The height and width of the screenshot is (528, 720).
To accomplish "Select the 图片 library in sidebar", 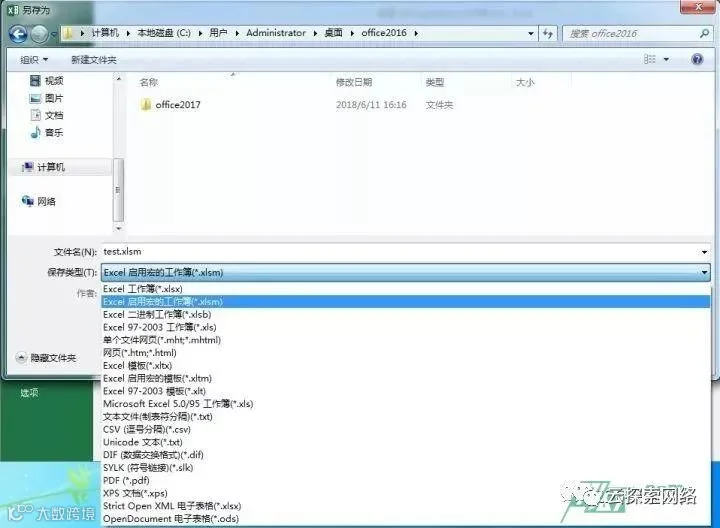I will coord(46,98).
